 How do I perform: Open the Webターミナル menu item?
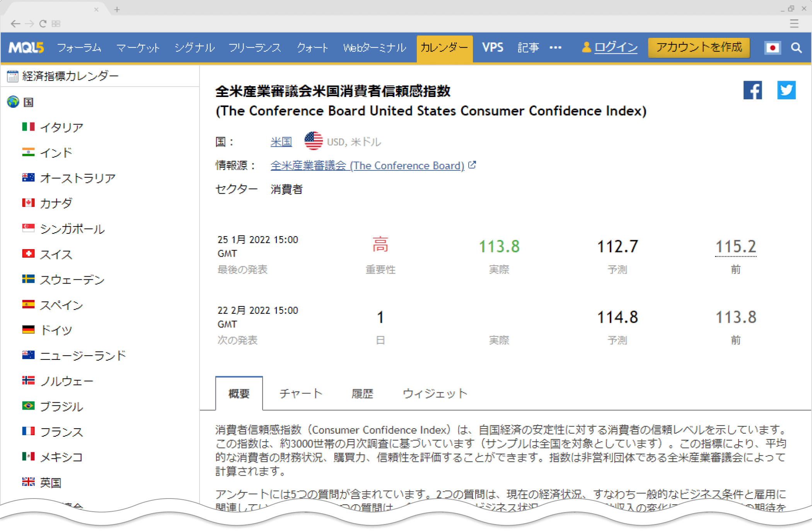(x=375, y=48)
